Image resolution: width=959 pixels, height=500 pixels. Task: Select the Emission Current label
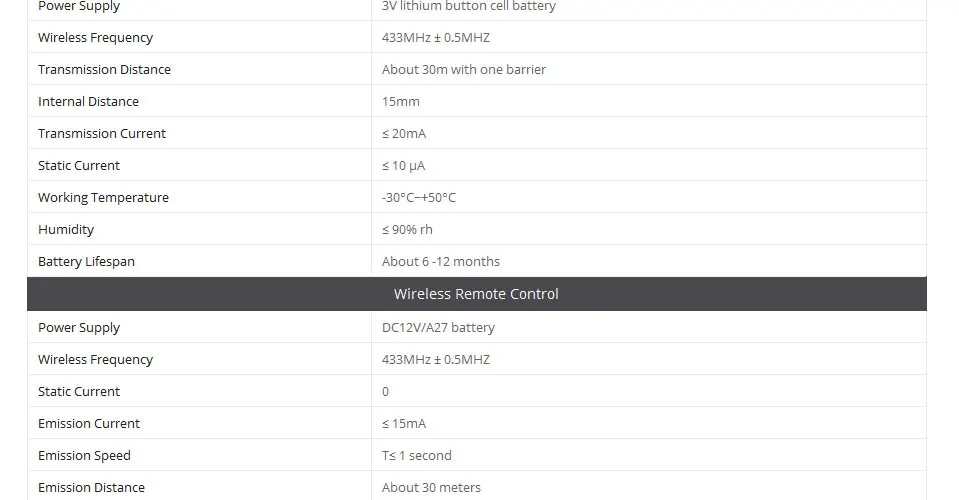tap(89, 424)
